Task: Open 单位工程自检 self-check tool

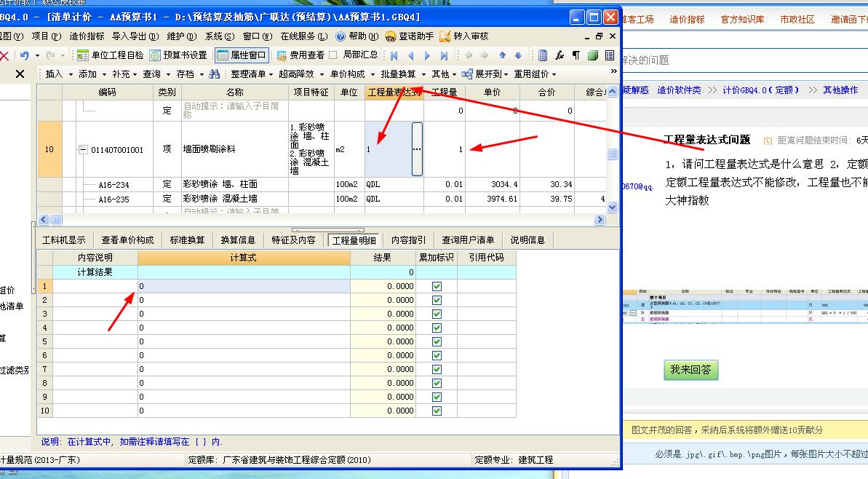Action: click(110, 55)
